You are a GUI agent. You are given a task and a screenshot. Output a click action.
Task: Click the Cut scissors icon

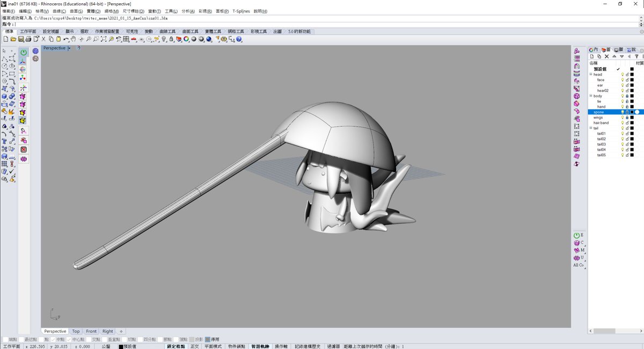coord(43,39)
